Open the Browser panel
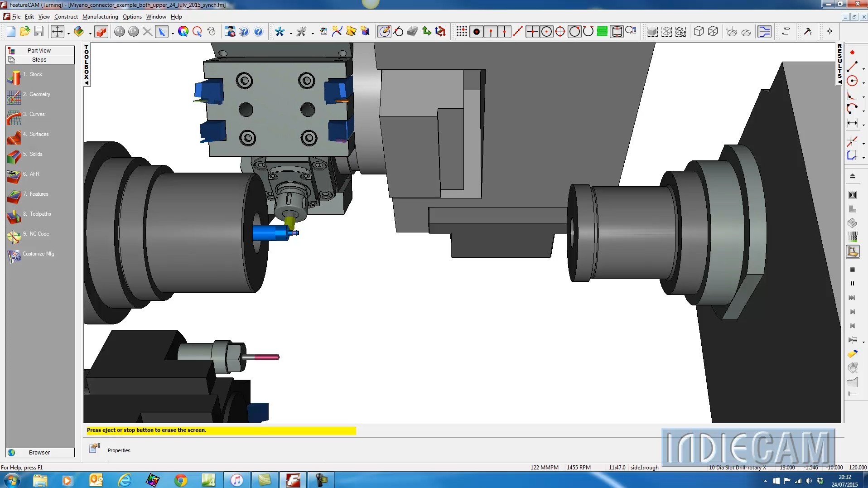The image size is (868, 488). (x=40, y=452)
